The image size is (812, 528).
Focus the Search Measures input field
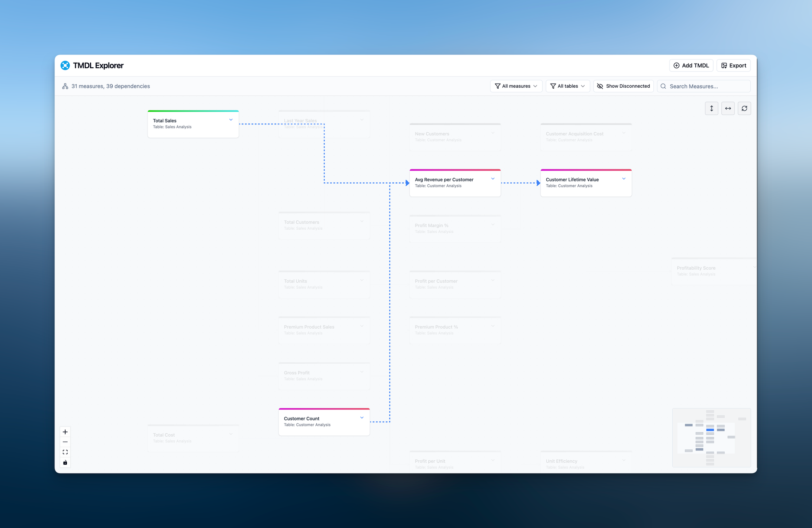pyautogui.click(x=708, y=86)
